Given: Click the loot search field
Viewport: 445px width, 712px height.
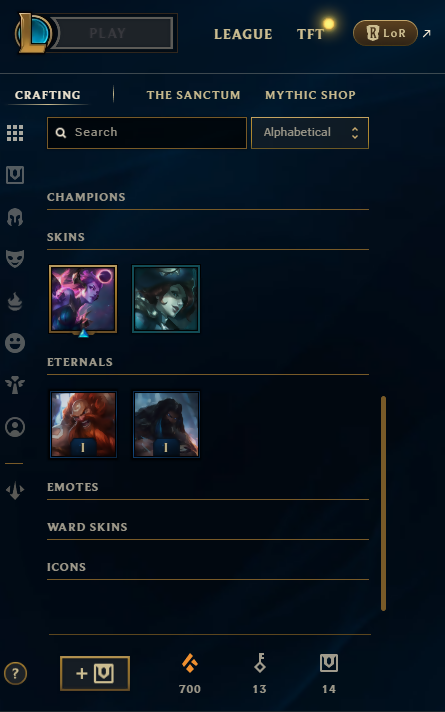Looking at the screenshot, I should (147, 133).
